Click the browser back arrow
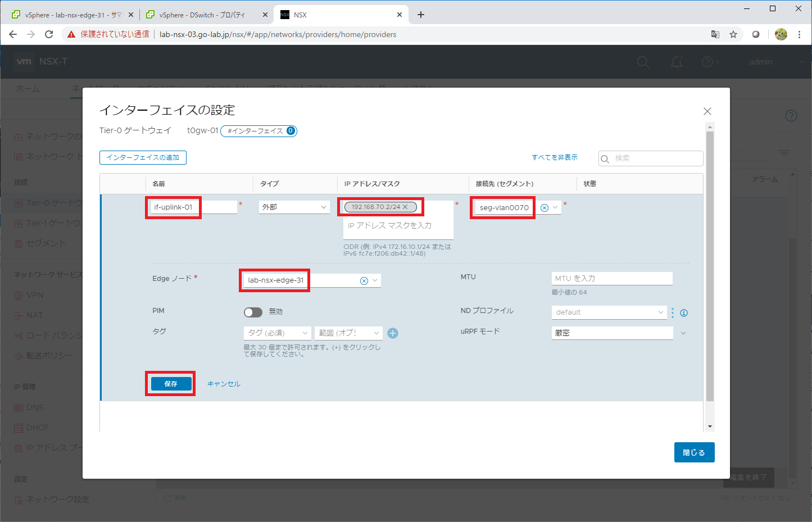The height and width of the screenshot is (522, 812). click(x=13, y=34)
